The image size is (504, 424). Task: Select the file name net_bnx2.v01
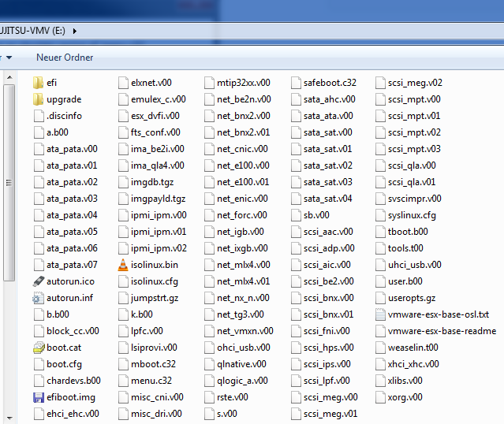[x=243, y=132]
